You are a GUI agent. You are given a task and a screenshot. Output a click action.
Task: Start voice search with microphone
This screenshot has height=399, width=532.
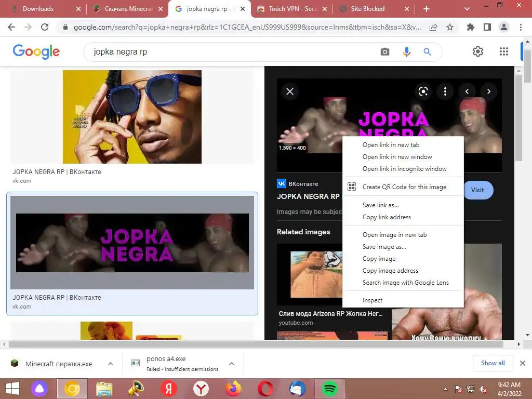(406, 52)
